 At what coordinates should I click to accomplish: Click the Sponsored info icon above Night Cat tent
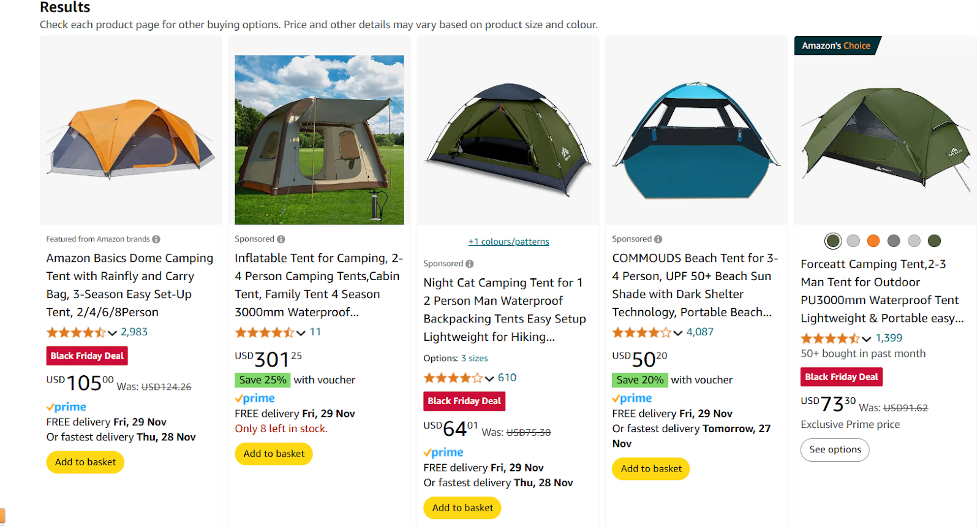point(469,263)
